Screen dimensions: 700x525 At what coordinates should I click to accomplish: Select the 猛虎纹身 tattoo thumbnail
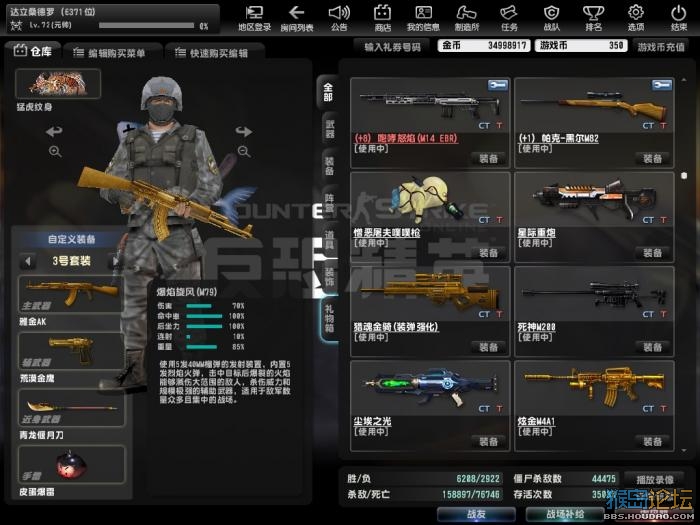pos(58,83)
